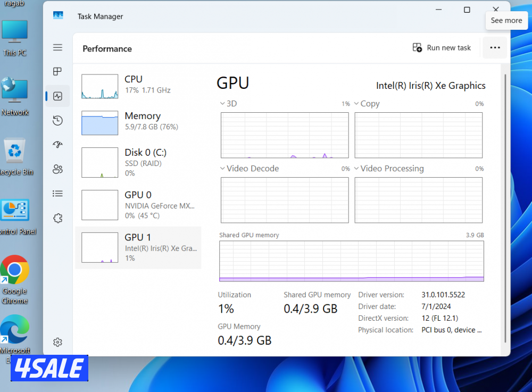Click the Shared GPU memory usage bar

pyautogui.click(x=351, y=261)
